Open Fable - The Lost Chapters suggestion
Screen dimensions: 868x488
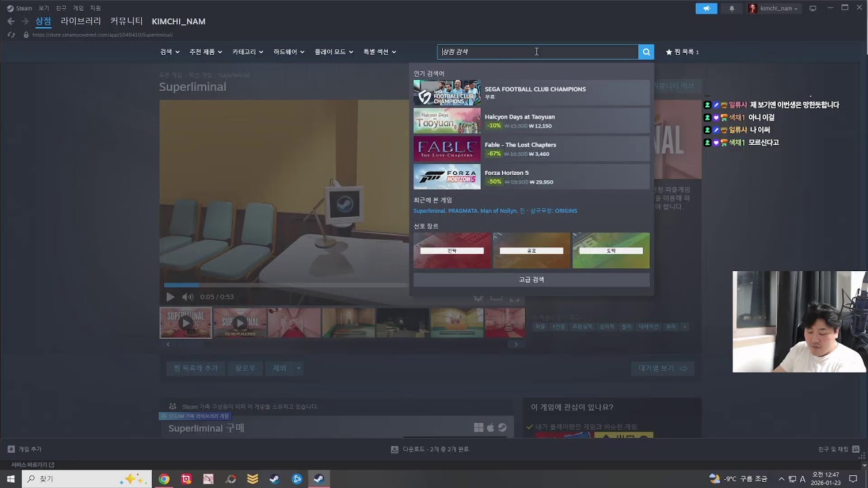(532, 149)
